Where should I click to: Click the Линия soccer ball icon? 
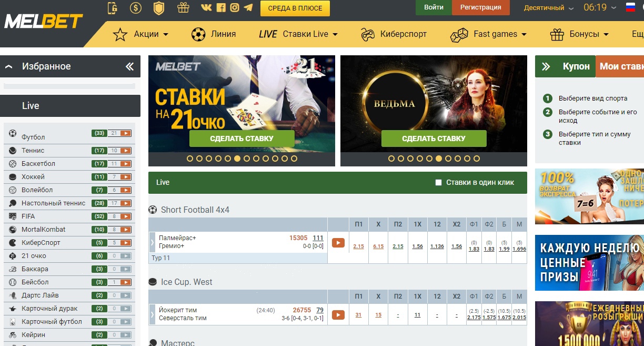click(x=198, y=34)
